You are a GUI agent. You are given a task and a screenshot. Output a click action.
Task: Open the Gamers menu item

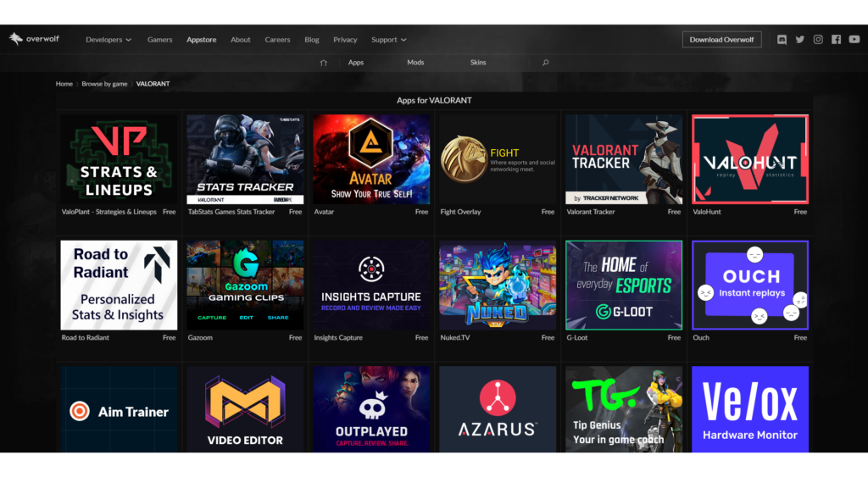pyautogui.click(x=159, y=40)
